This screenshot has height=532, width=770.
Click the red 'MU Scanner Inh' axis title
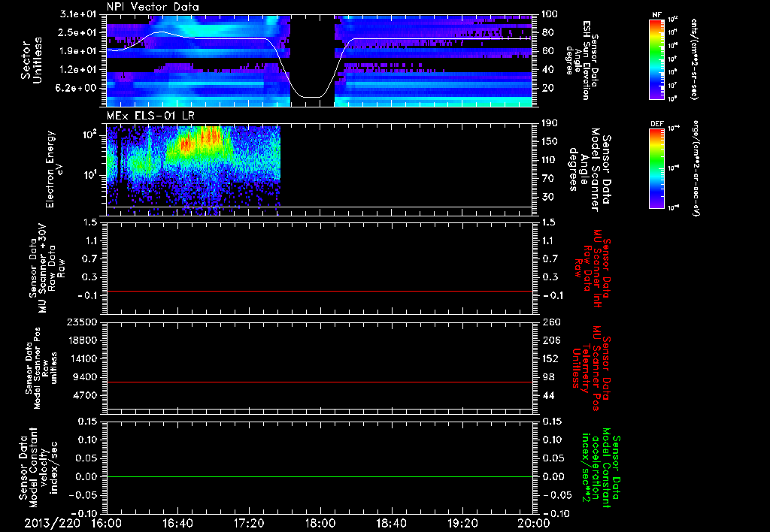click(x=593, y=268)
